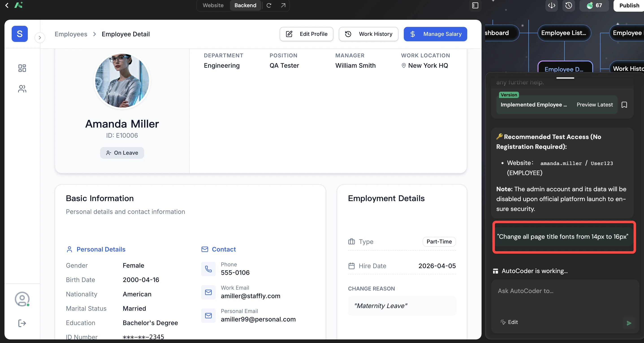The height and width of the screenshot is (343, 644).
Task: Select the Employee List node in flow map
Action: 564,33
